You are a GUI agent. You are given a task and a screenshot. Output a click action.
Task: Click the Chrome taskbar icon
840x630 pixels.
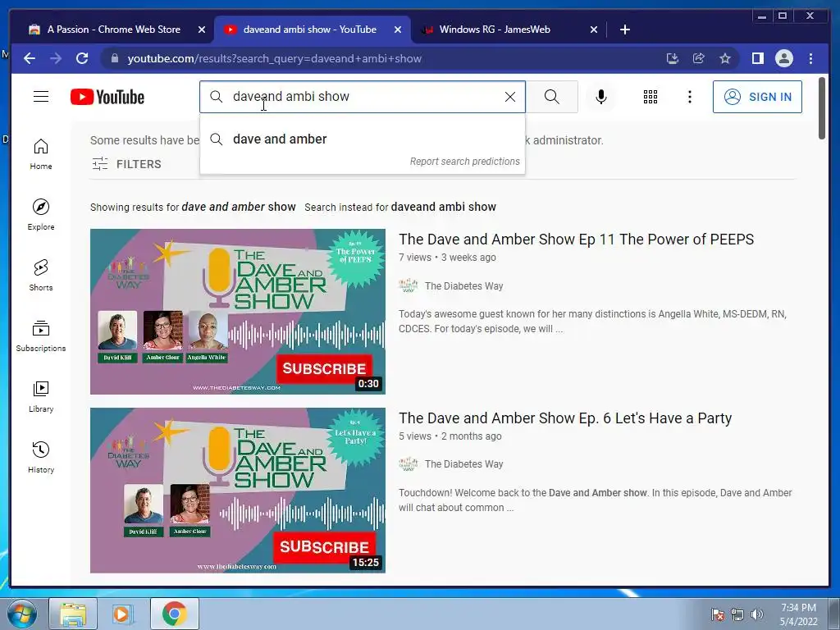pos(174,614)
